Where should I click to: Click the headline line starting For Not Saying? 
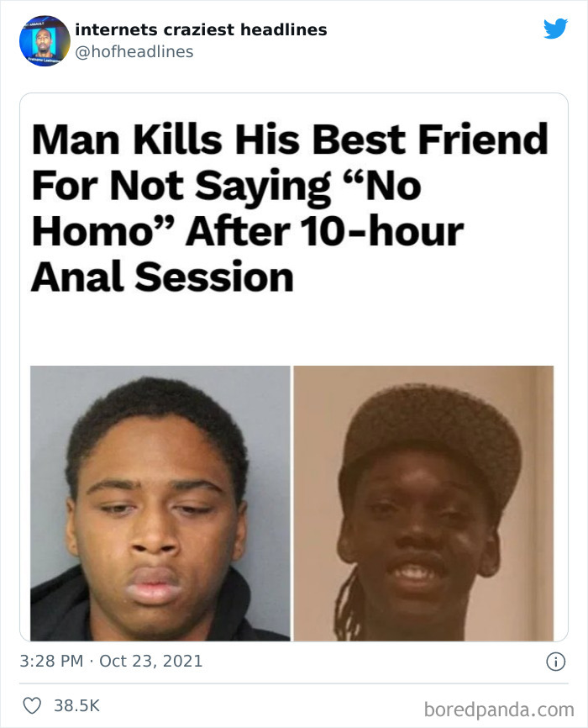click(x=227, y=186)
